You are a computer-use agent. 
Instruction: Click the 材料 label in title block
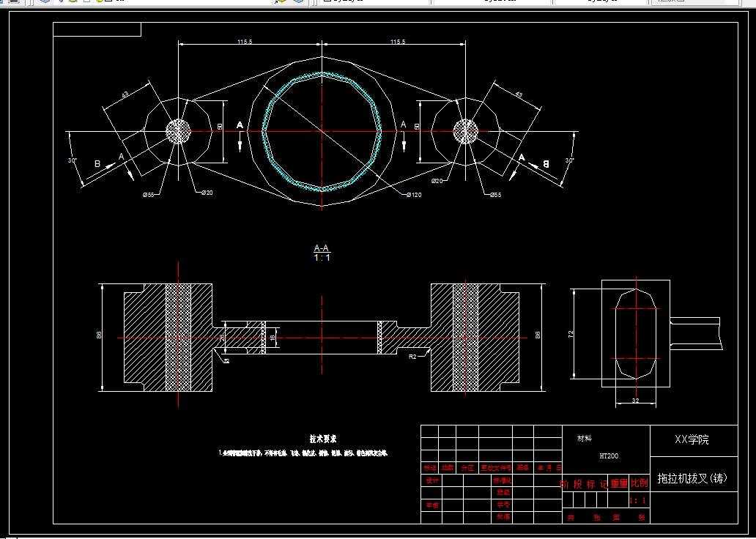585,439
